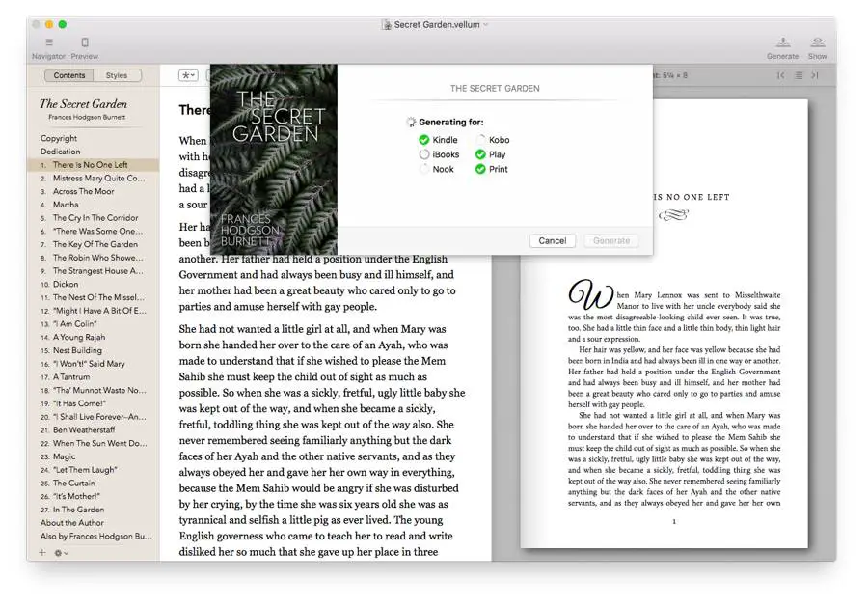Open chapter '"It's Mother!"'
868x608 pixels.
click(x=93, y=496)
